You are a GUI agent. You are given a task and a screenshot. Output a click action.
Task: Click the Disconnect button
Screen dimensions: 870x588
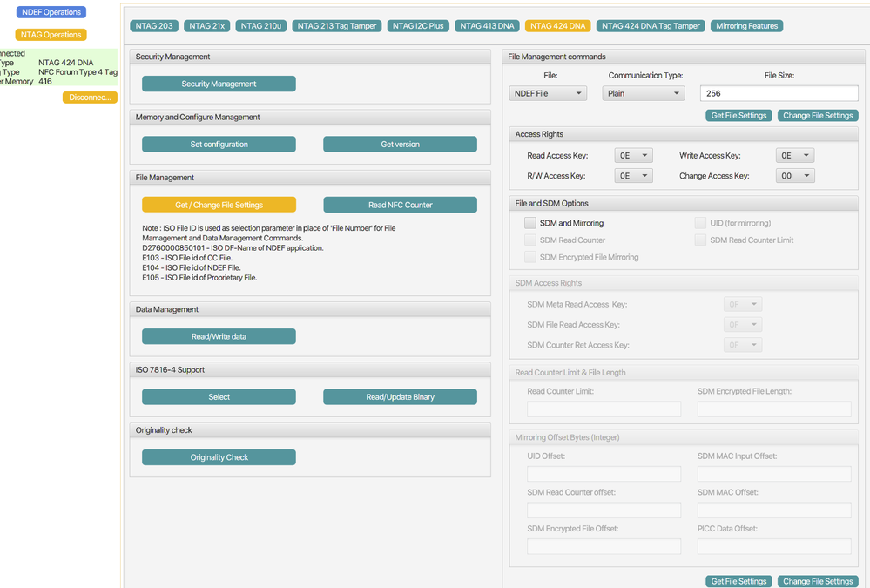pos(90,98)
